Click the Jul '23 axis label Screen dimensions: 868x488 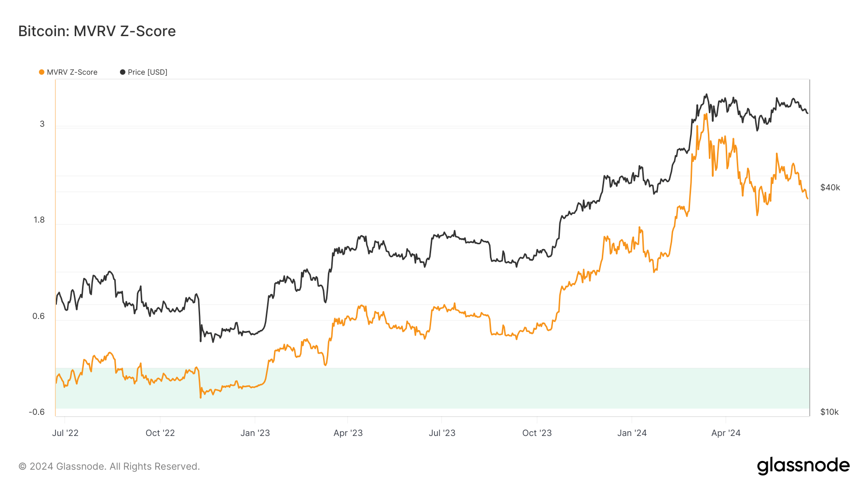(x=442, y=433)
